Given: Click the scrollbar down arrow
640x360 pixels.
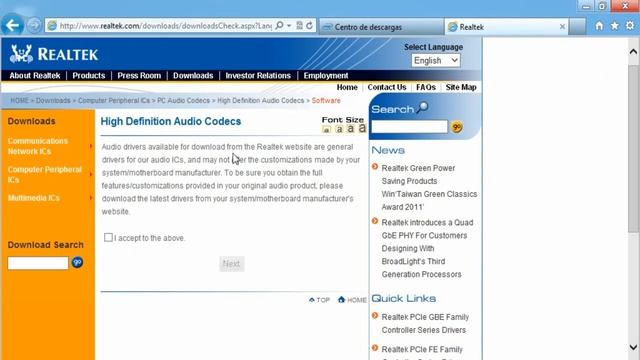Looking at the screenshot, I should (x=633, y=348).
